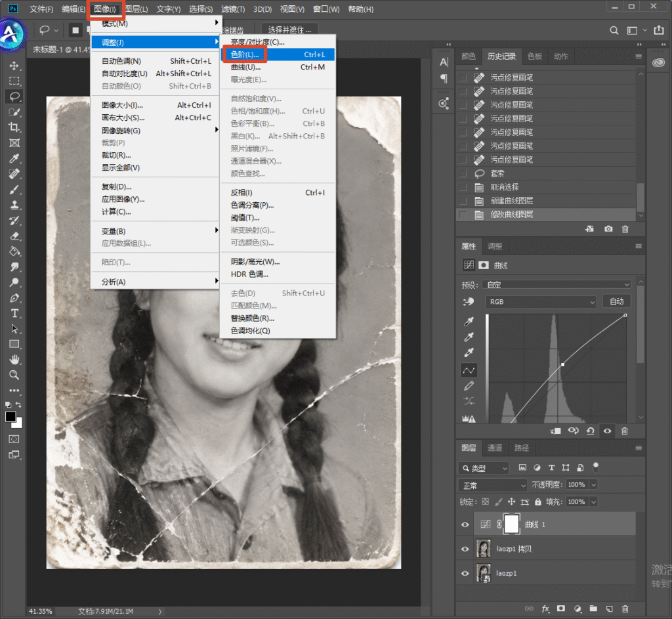
Task: Select the Pen tool
Action: click(14, 298)
